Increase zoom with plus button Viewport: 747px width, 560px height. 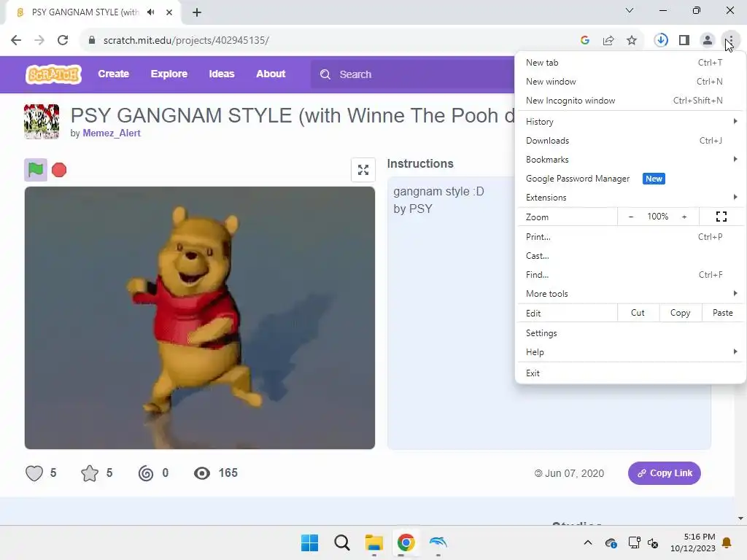click(684, 217)
